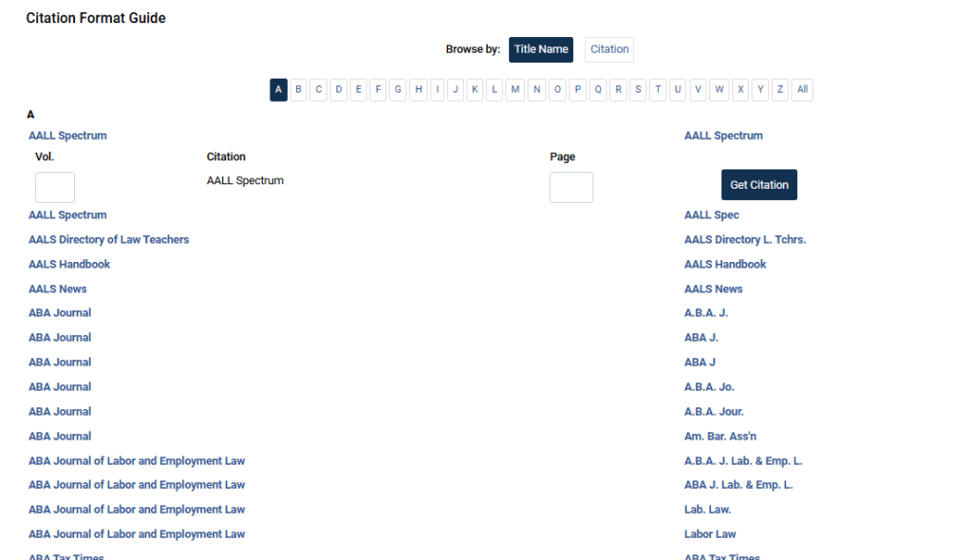This screenshot has width=972, height=560.
Task: Open AALS Directory of Law Teachers link
Action: coord(108,239)
